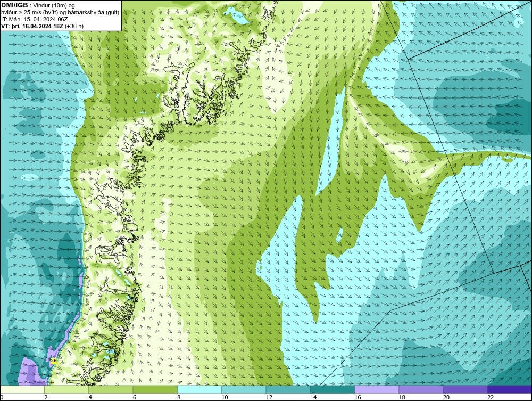532x401 pixels.
Task: Click the scale label 10
Action: pos(225,397)
